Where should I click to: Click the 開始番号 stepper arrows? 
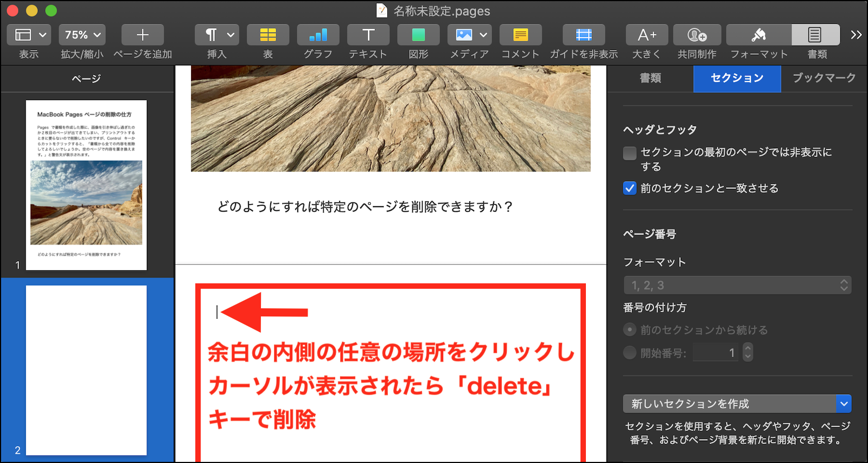(x=748, y=353)
